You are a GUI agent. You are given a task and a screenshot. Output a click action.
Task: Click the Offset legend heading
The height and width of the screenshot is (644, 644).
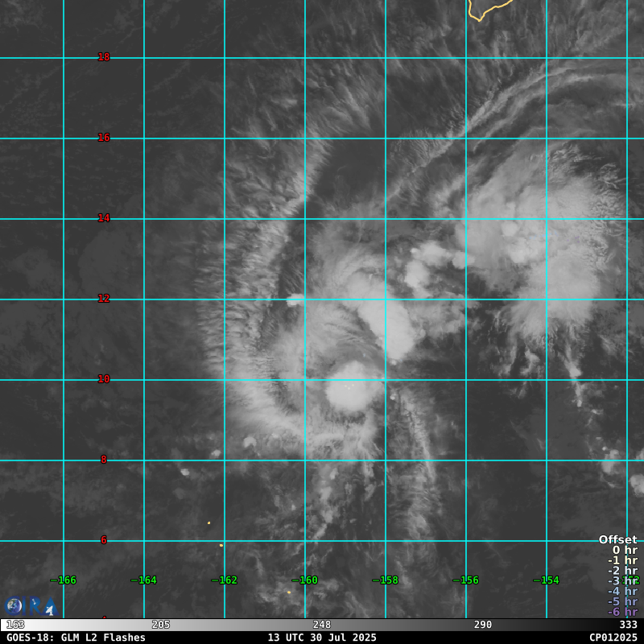click(x=617, y=540)
